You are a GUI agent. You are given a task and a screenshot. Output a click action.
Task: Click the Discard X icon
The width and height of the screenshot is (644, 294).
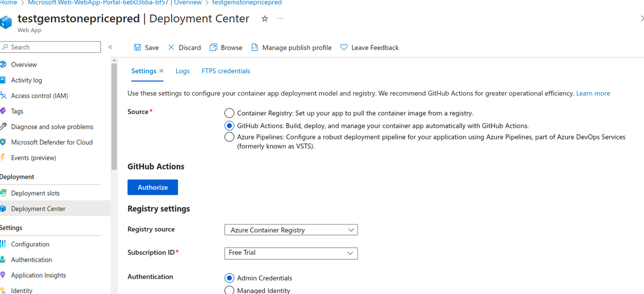pyautogui.click(x=172, y=47)
